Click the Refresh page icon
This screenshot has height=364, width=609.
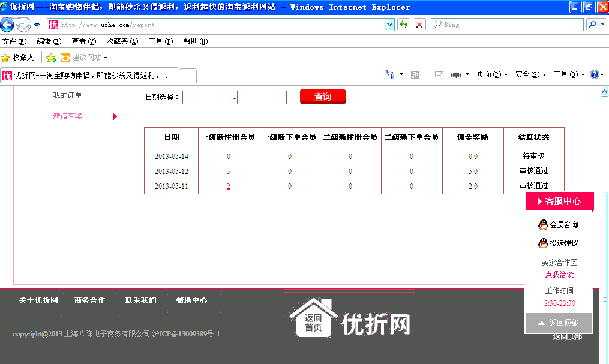tap(404, 25)
